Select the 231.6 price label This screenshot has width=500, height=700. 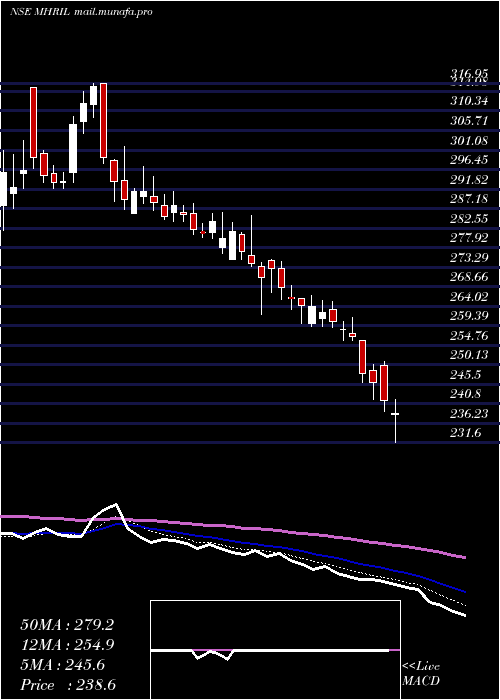pyautogui.click(x=465, y=433)
